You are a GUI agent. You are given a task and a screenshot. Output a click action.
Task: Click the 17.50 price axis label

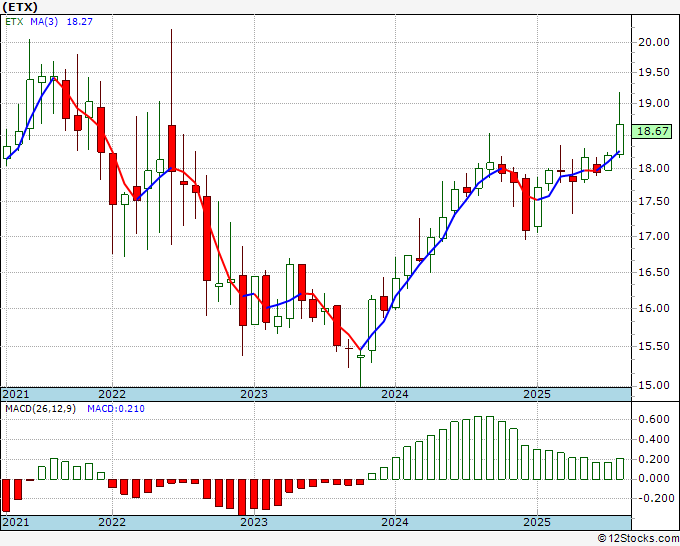[x=654, y=201]
